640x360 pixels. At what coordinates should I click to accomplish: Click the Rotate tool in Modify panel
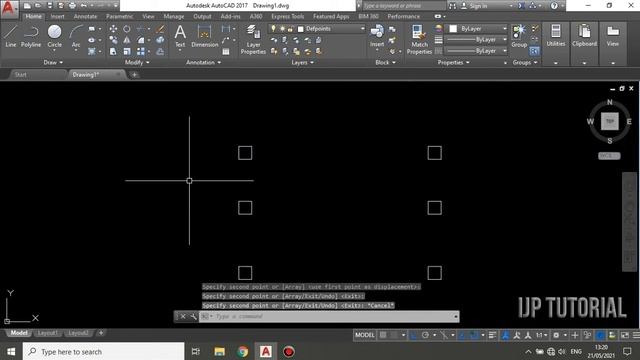127,29
